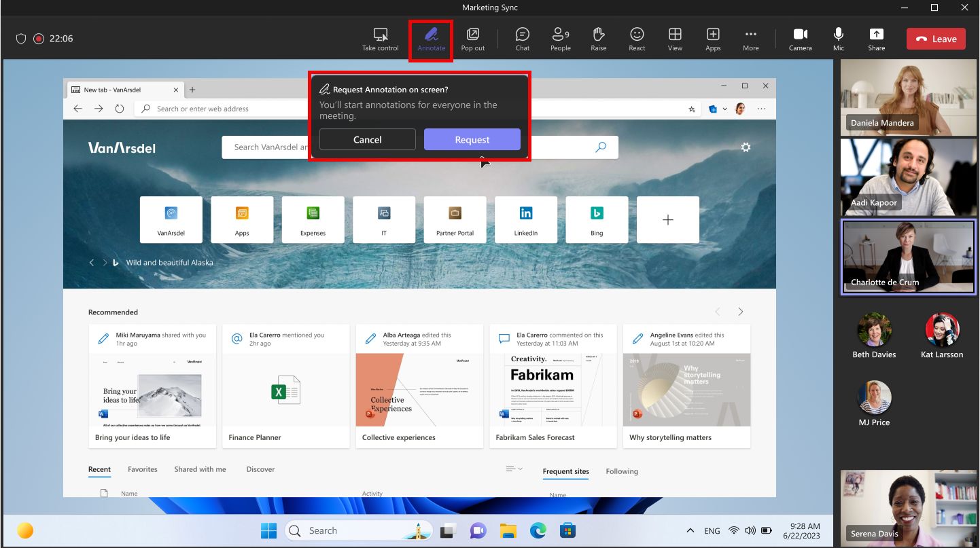Image resolution: width=980 pixels, height=548 pixels.
Task: Show next recommended items
Action: pos(740,312)
